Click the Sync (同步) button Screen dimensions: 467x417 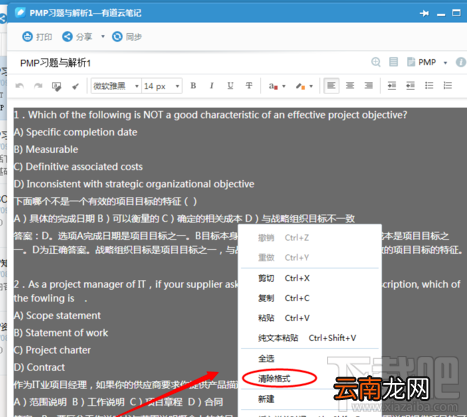tap(126, 36)
